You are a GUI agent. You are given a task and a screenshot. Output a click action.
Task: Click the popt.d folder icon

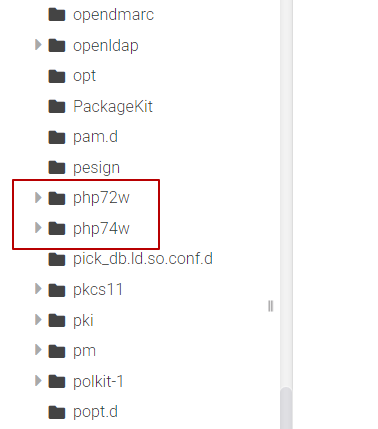click(x=57, y=412)
